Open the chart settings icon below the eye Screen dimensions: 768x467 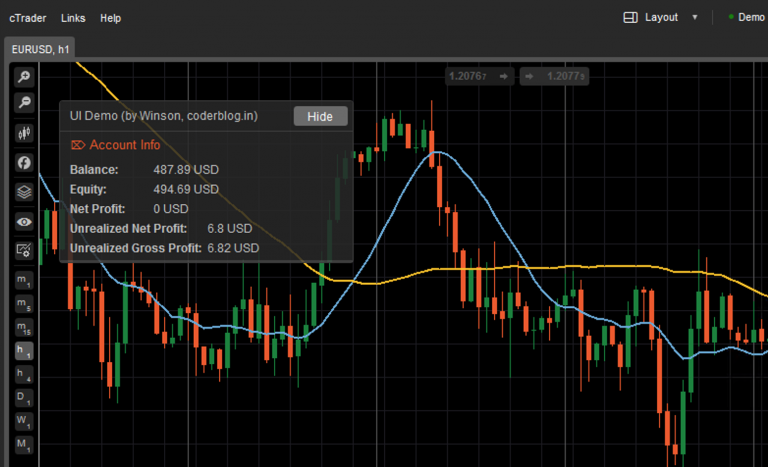(23, 250)
